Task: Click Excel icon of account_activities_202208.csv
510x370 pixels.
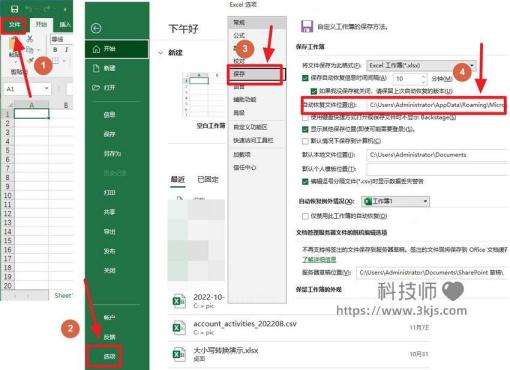Action: coord(179,328)
